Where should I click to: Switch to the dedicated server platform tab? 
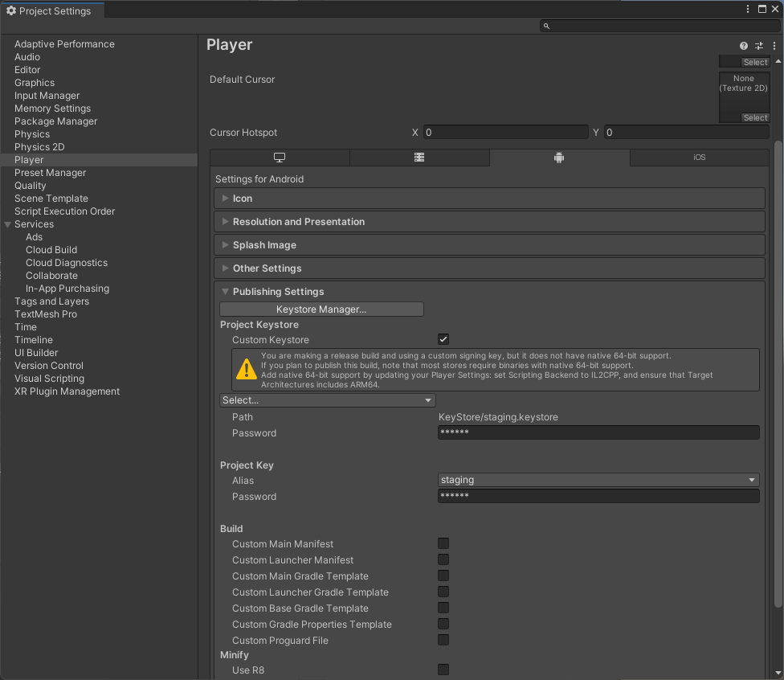(419, 158)
